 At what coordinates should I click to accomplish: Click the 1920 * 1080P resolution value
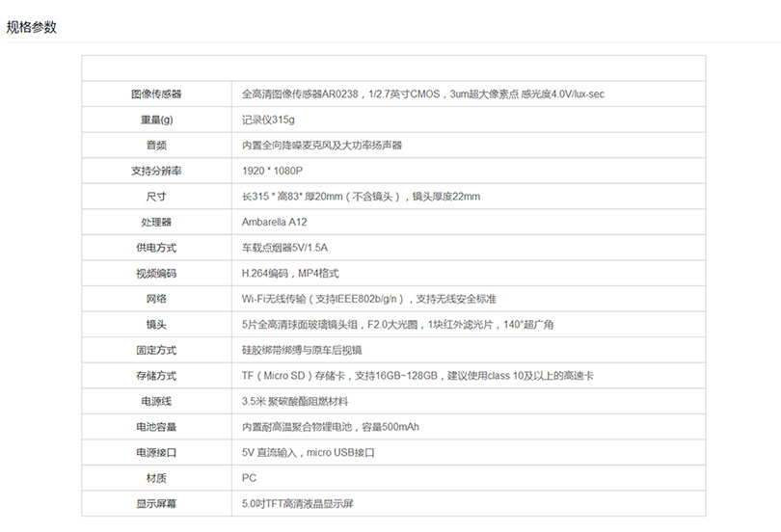pos(273,171)
